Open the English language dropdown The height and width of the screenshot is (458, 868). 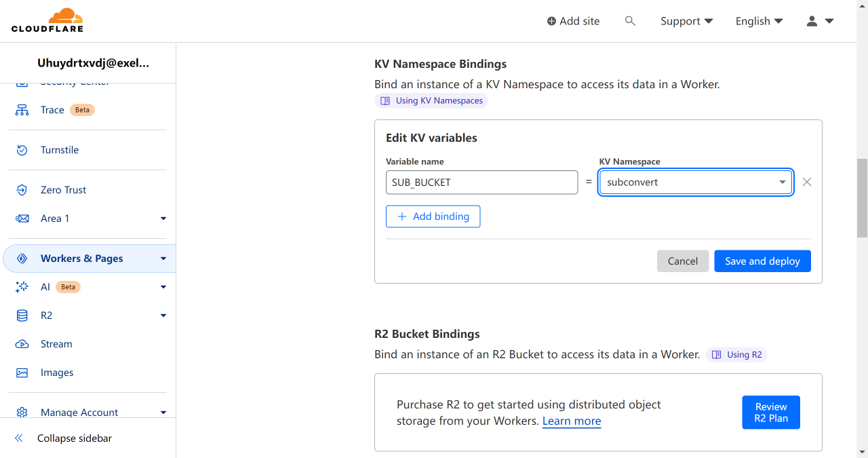(x=759, y=21)
